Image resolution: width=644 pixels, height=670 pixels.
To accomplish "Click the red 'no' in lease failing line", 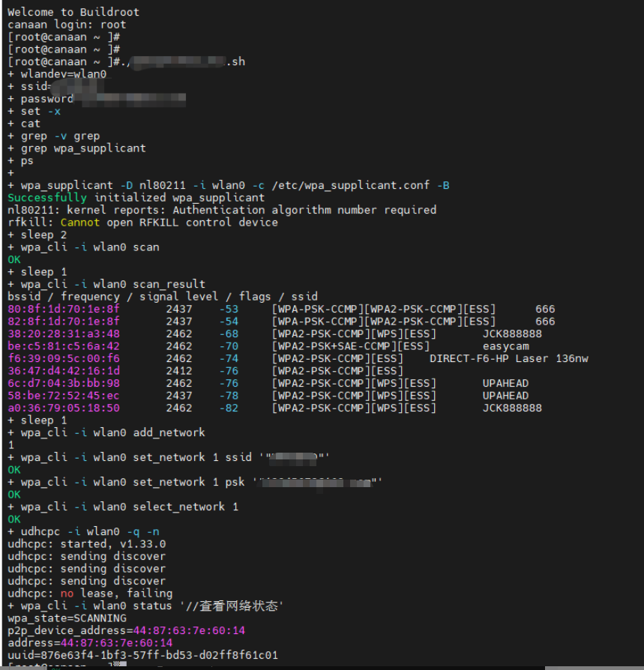I will coord(67,594).
